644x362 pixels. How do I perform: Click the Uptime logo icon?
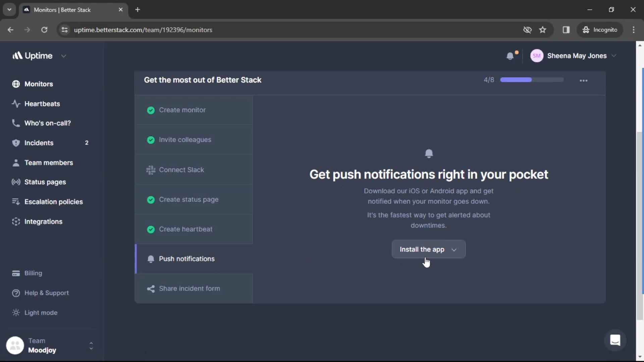tap(17, 56)
